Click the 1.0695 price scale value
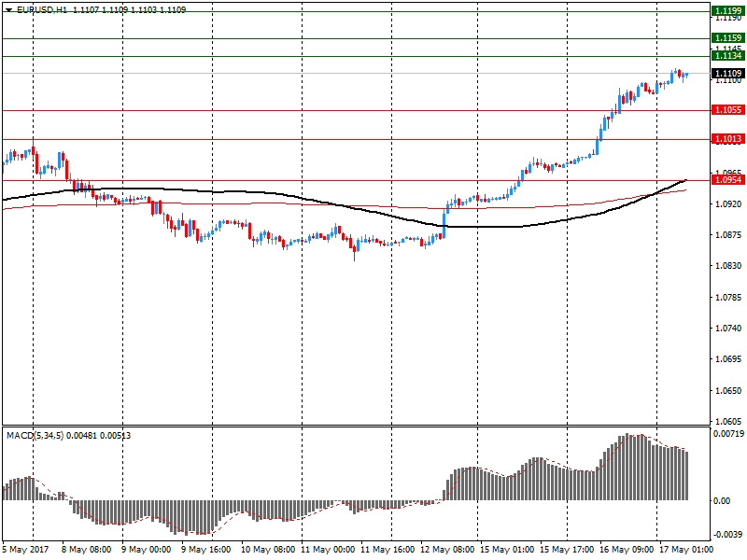The width and height of the screenshot is (747, 560). tap(729, 359)
